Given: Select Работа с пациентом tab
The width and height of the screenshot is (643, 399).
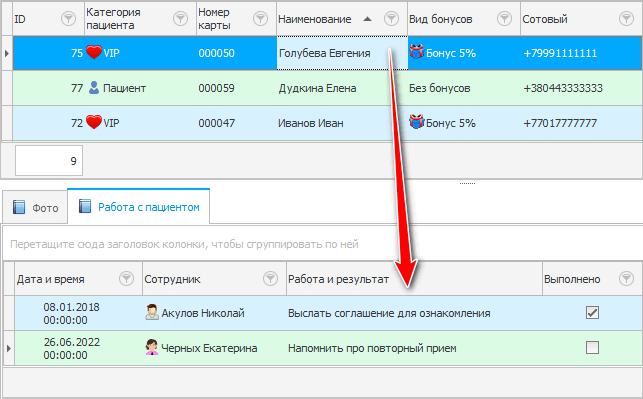Looking at the screenshot, I should (x=139, y=206).
